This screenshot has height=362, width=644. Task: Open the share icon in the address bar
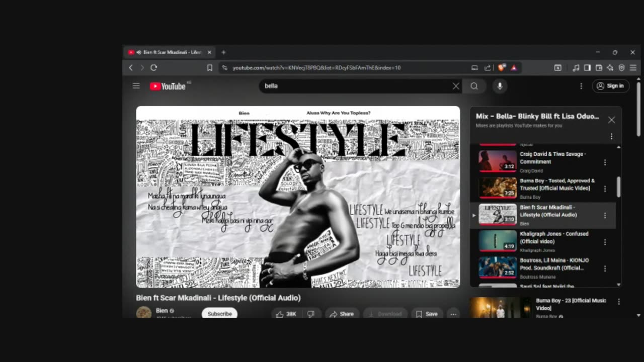(x=488, y=68)
